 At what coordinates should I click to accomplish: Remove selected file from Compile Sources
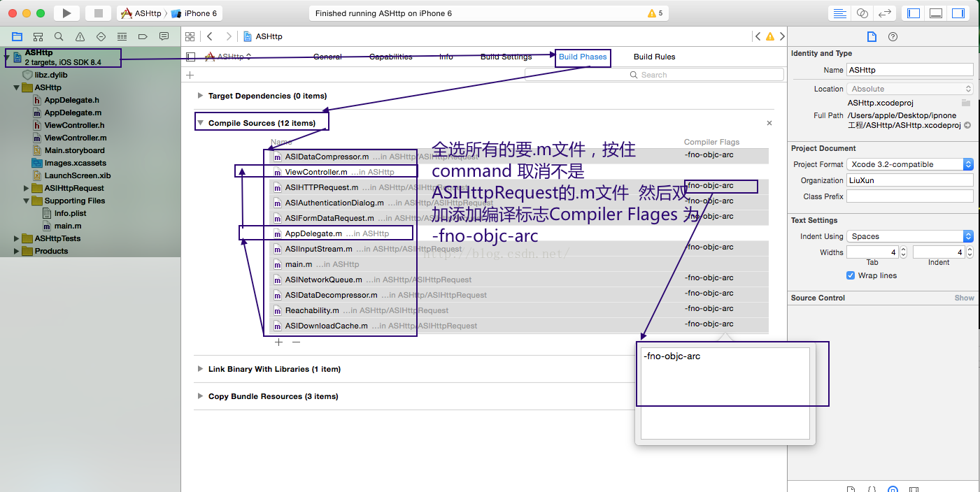(296, 342)
